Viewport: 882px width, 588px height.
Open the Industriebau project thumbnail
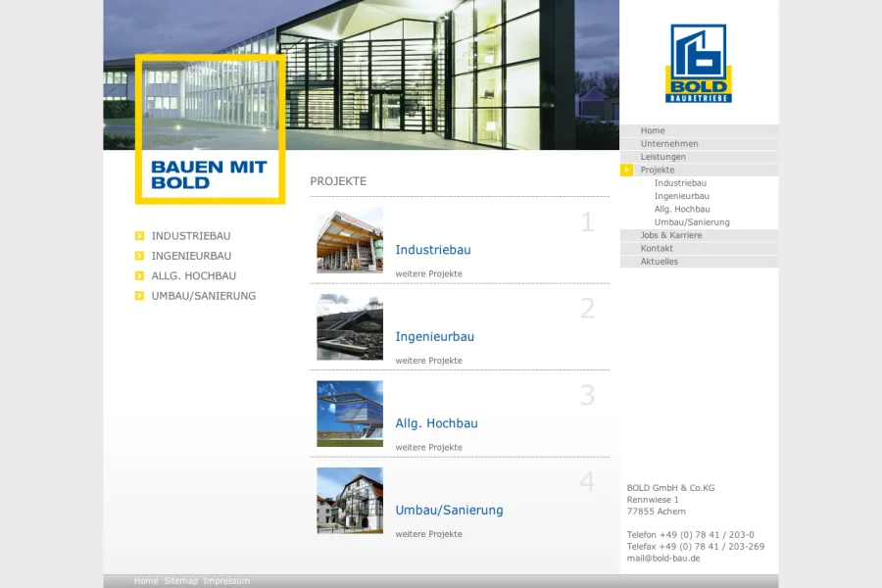coord(350,240)
